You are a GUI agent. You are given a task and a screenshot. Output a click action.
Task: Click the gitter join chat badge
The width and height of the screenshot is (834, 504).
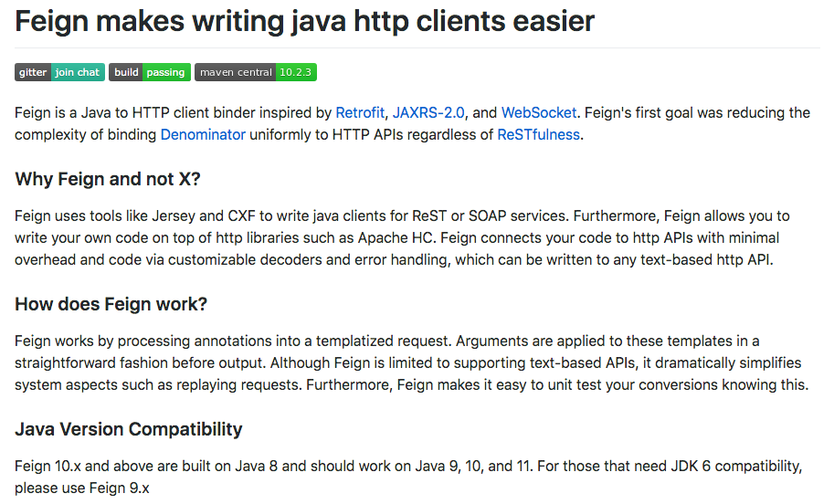point(59,72)
